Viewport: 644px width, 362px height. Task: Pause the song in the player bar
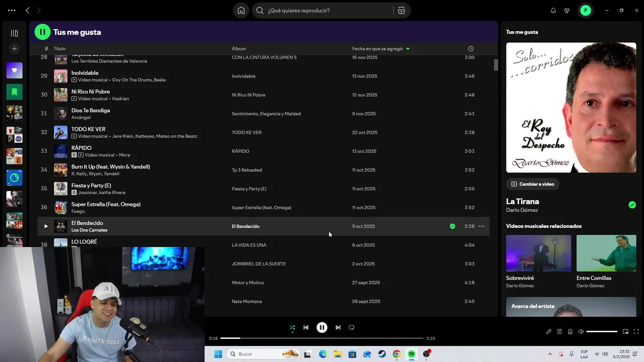(x=322, y=327)
